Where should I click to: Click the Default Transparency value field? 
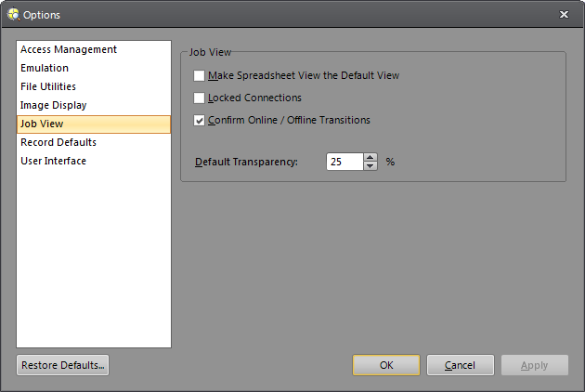344,162
